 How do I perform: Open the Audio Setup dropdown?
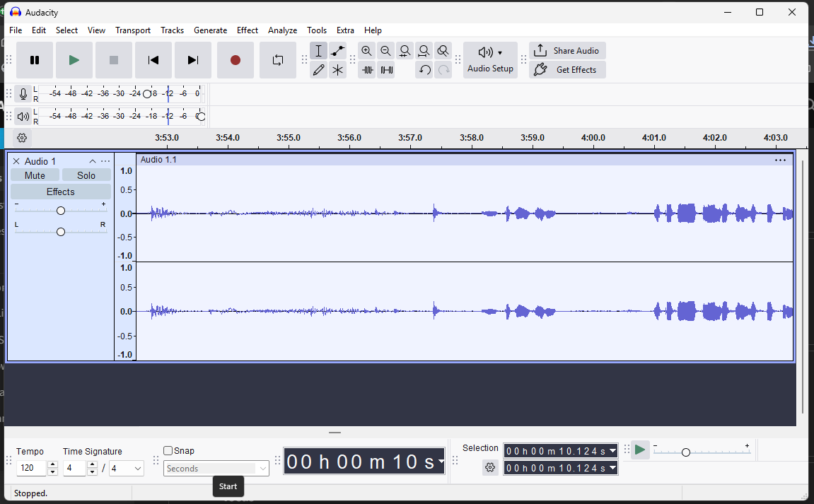[490, 60]
